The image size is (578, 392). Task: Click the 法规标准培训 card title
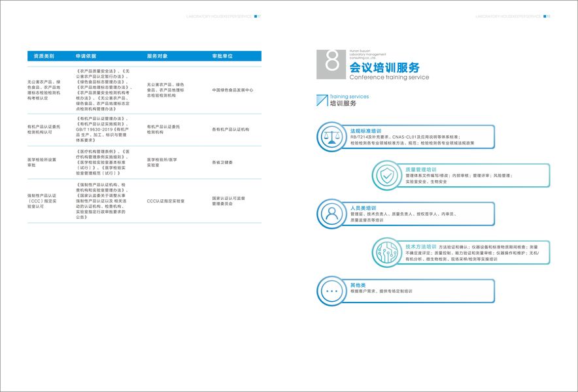365,131
